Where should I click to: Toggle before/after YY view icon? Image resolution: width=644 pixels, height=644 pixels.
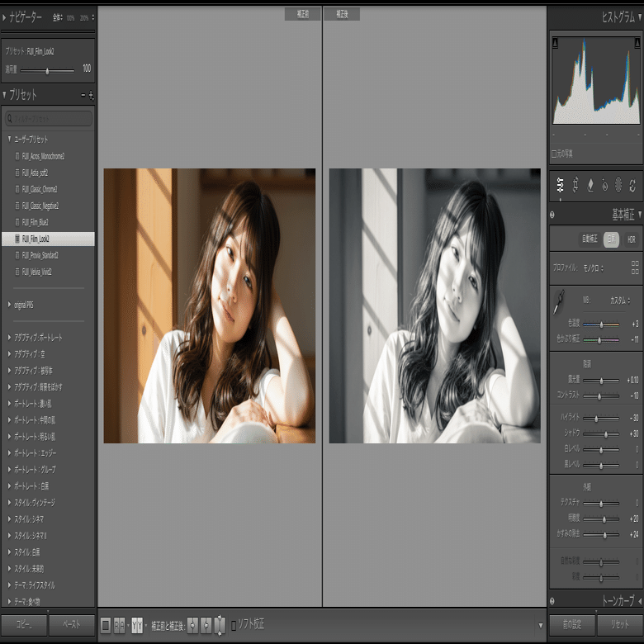coord(137,626)
